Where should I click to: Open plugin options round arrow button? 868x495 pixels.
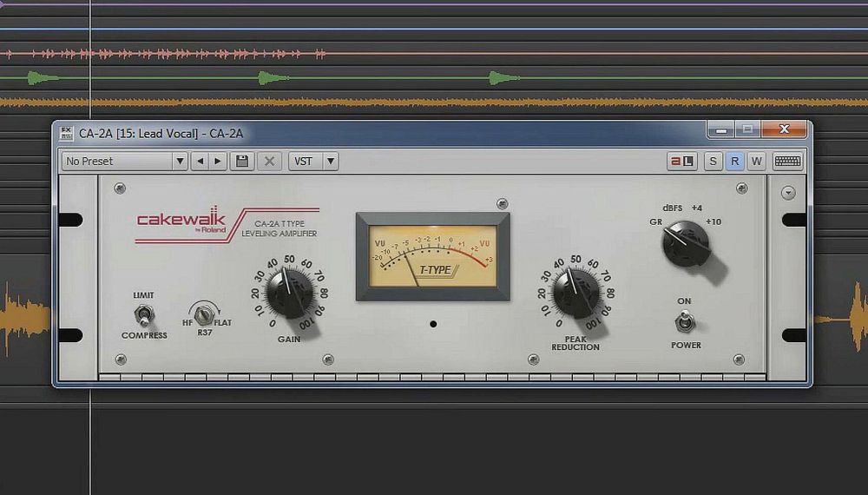coord(788,193)
